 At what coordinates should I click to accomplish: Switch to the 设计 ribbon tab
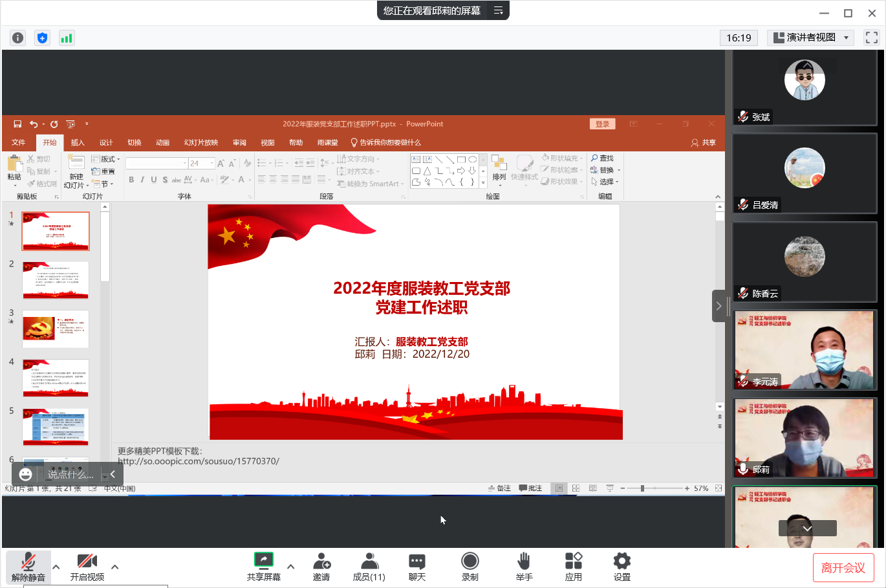pos(106,142)
